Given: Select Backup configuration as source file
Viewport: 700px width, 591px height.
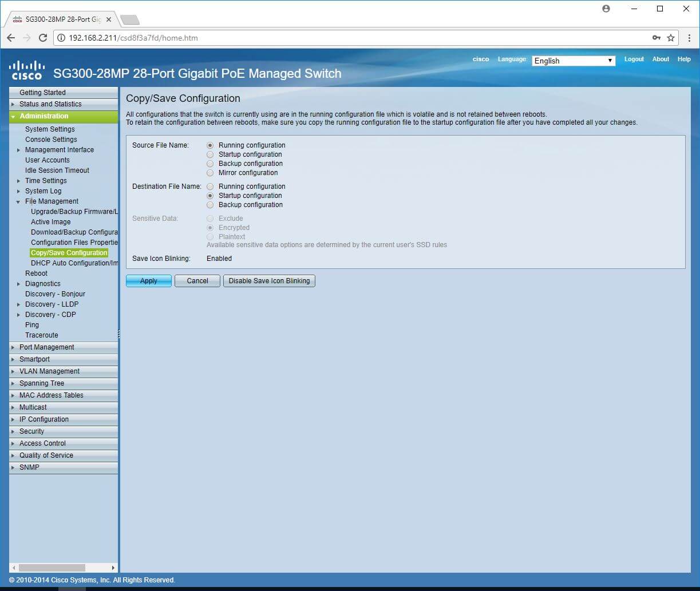Looking at the screenshot, I should click(x=210, y=164).
